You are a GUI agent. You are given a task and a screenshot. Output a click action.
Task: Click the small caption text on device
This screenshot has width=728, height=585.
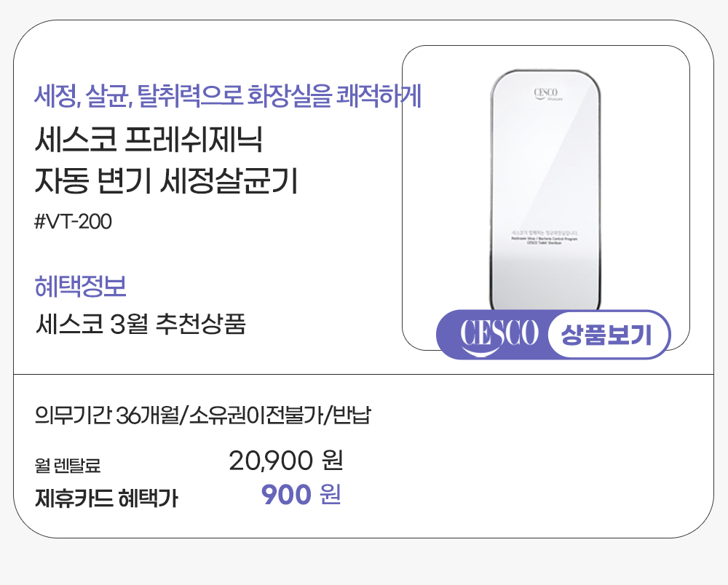(x=546, y=237)
